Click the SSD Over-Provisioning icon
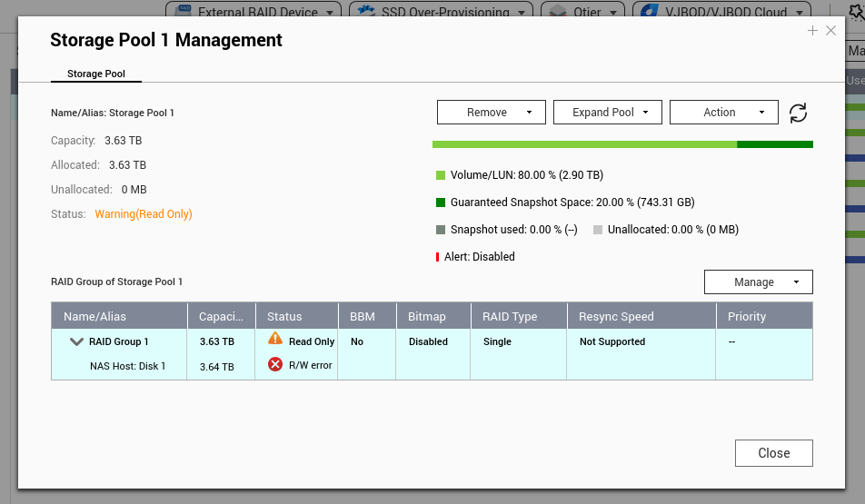Viewport: 865px width, 504px height. coord(367,12)
